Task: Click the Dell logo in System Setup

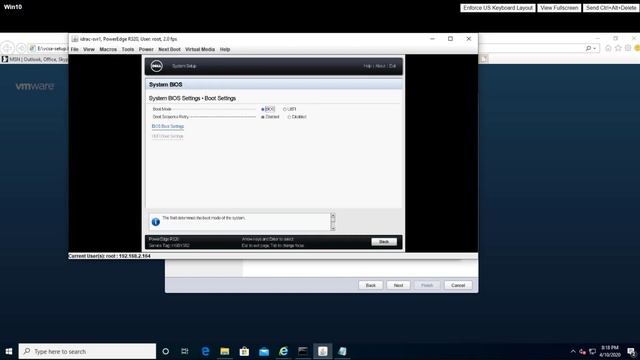Action: [156, 66]
